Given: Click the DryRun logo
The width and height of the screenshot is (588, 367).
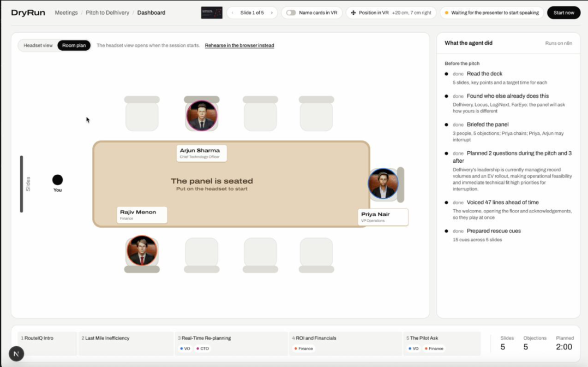Looking at the screenshot, I should tap(28, 13).
